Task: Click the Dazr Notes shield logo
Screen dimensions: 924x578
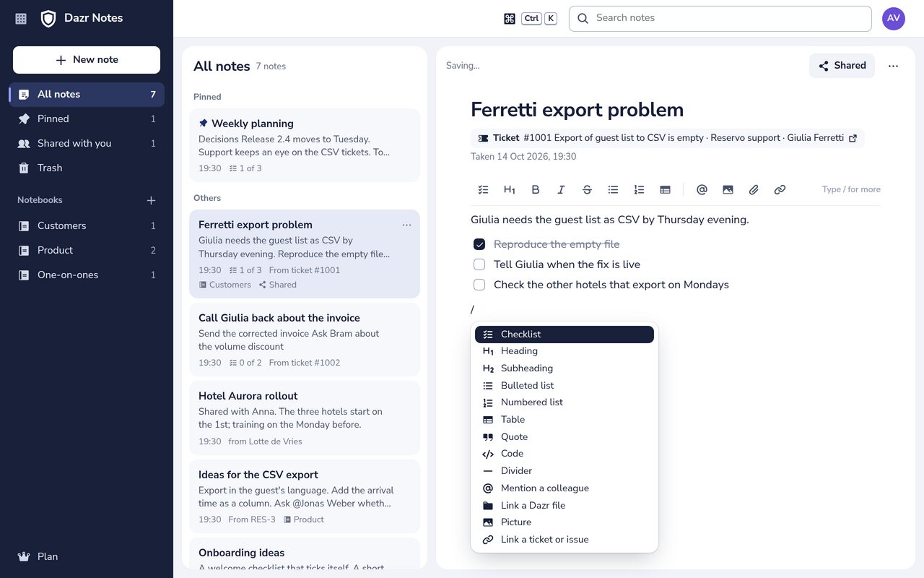Action: (48, 19)
